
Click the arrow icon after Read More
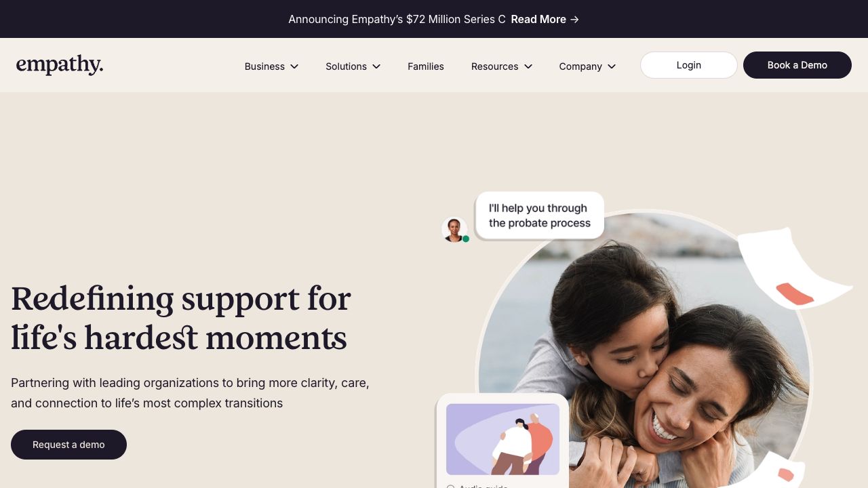point(574,20)
